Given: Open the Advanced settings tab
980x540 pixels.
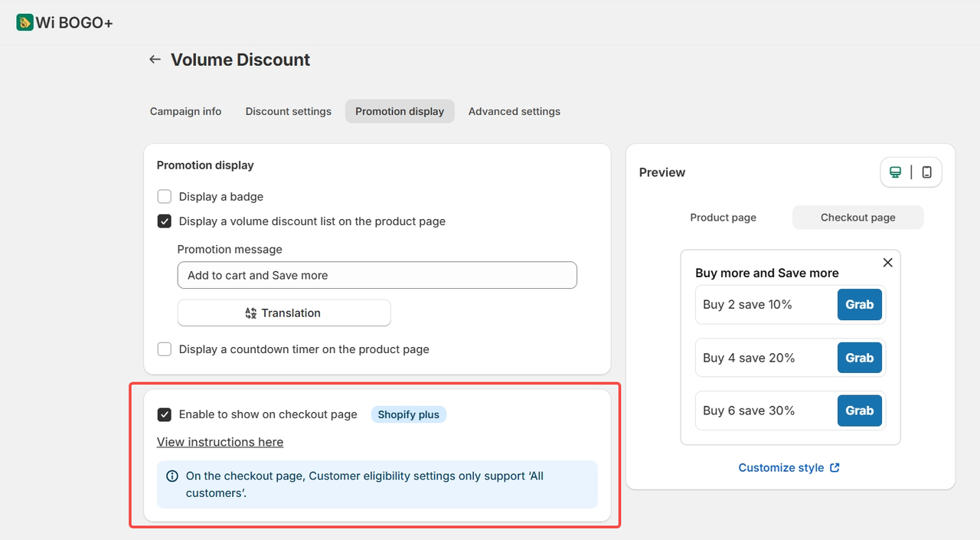Looking at the screenshot, I should tap(514, 111).
